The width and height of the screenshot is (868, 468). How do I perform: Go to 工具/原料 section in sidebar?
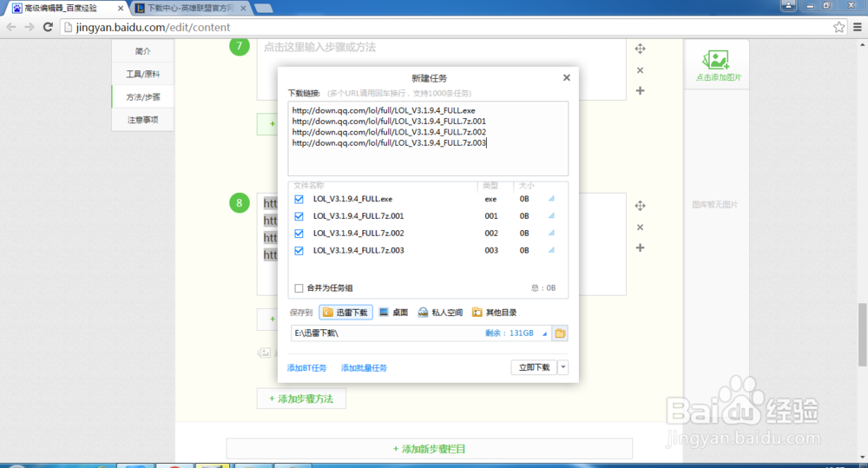[143, 74]
